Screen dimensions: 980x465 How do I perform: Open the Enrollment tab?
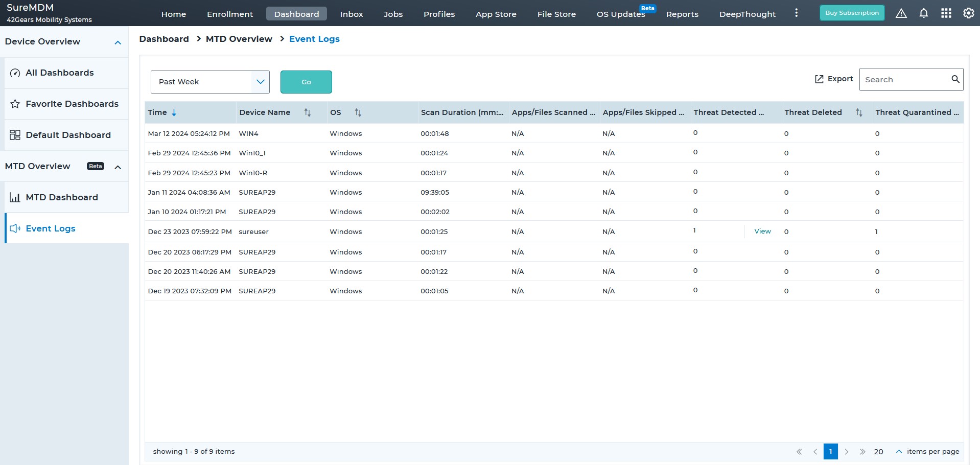pyautogui.click(x=230, y=14)
